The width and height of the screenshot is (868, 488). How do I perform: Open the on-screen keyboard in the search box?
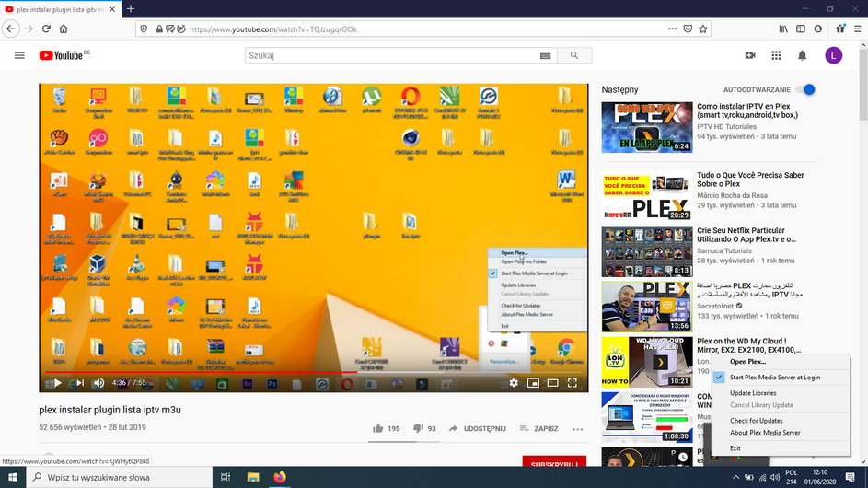pos(545,56)
